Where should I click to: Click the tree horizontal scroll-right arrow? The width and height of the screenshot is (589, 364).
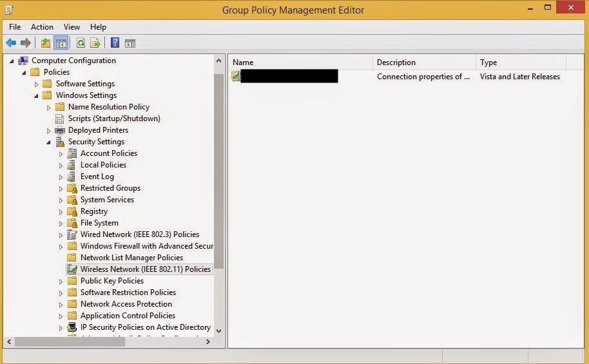pos(208,342)
